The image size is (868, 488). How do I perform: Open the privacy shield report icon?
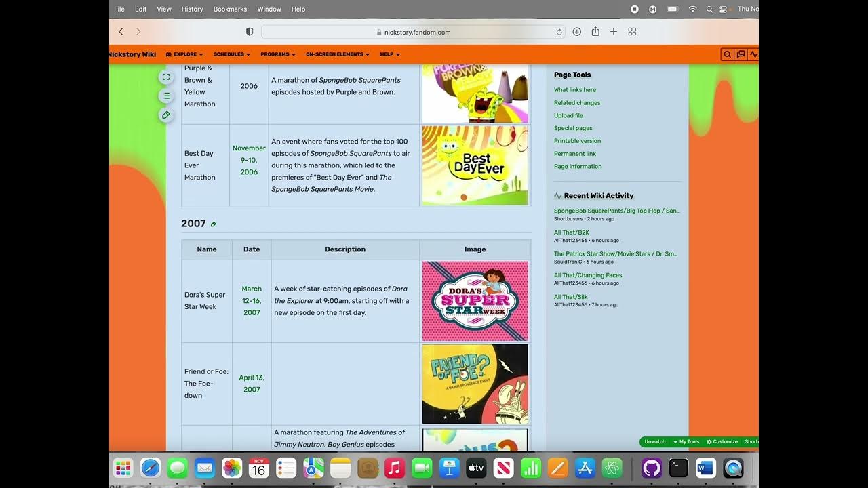(250, 32)
